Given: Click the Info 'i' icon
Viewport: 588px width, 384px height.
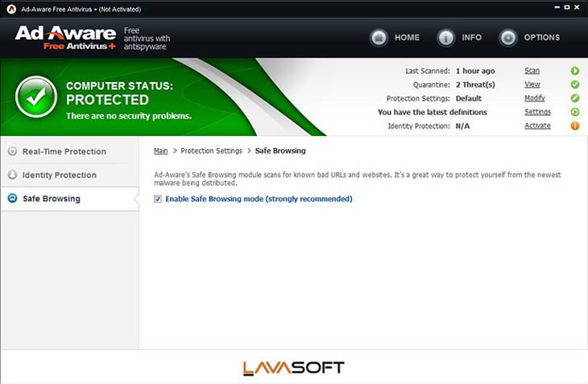Looking at the screenshot, I should 446,38.
